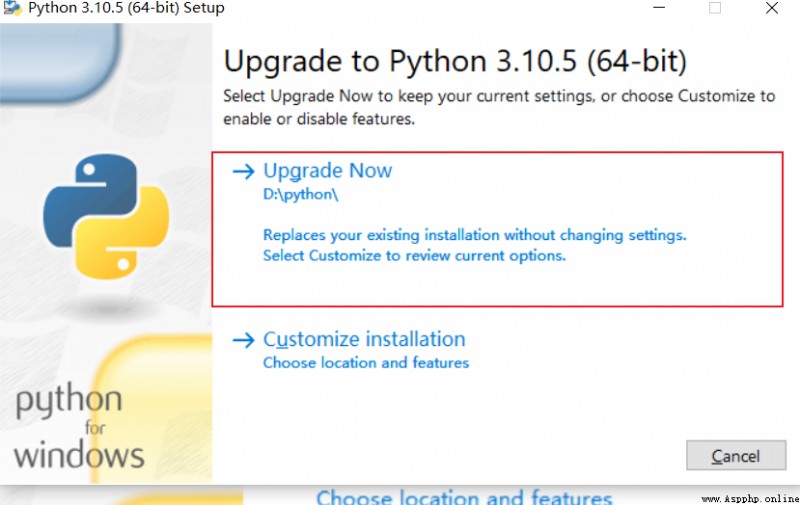Cancel the Python setup
The image size is (800, 505).
click(736, 455)
